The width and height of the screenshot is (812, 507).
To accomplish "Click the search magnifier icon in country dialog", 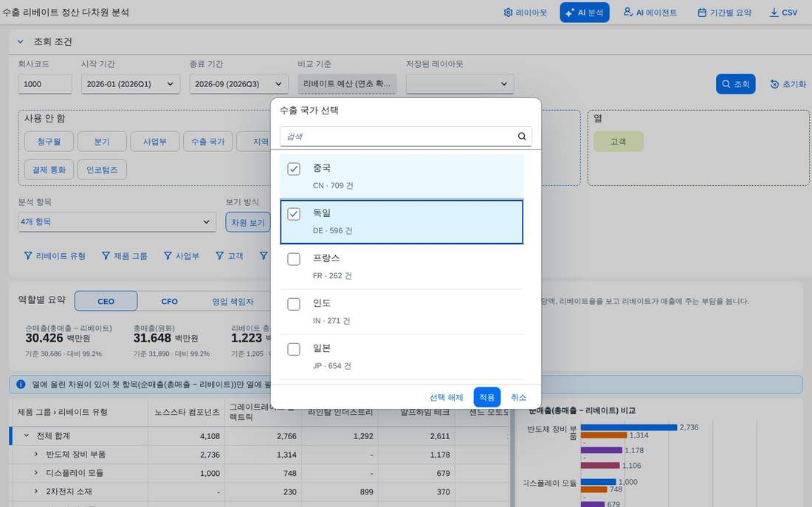I will click(522, 137).
